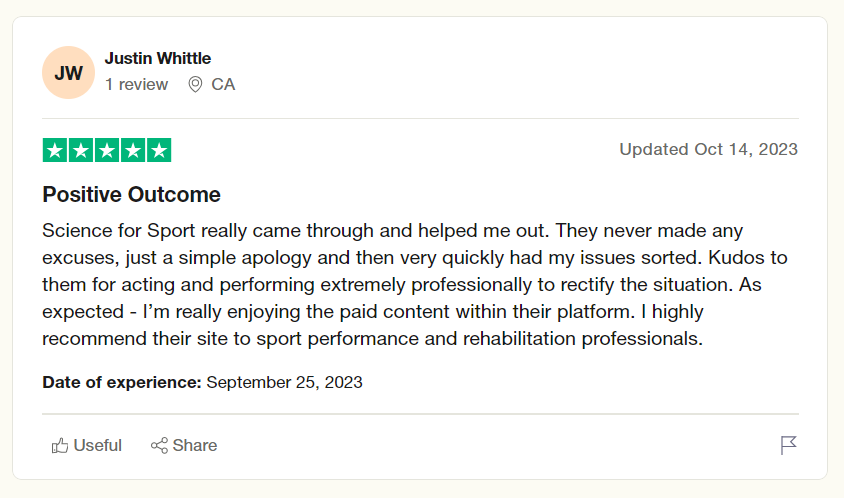Open the Positive Outcome review title
844x498 pixels.
coord(131,194)
